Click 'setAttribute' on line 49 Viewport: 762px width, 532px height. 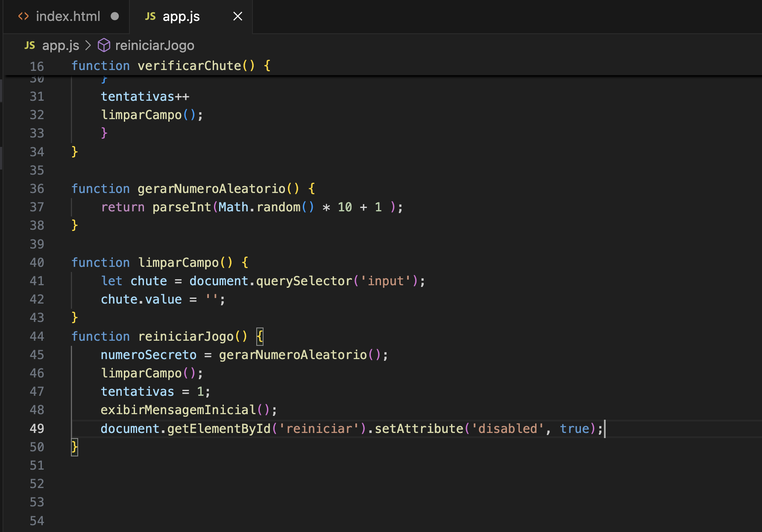[x=419, y=429]
